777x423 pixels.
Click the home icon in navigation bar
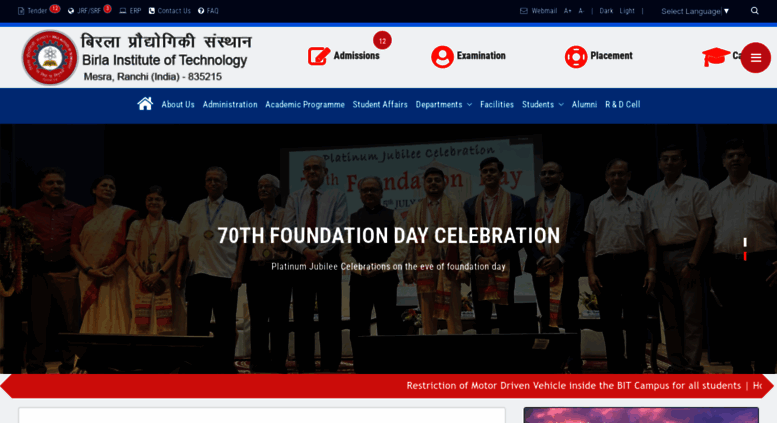pyautogui.click(x=145, y=104)
